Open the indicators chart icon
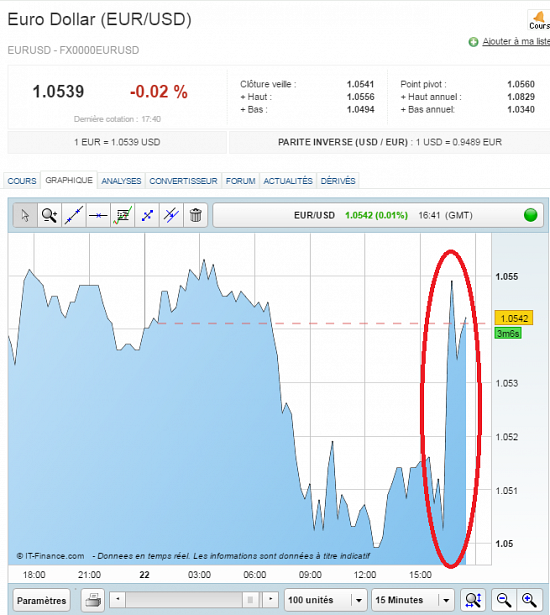The width and height of the screenshot is (550, 615). [x=122, y=215]
